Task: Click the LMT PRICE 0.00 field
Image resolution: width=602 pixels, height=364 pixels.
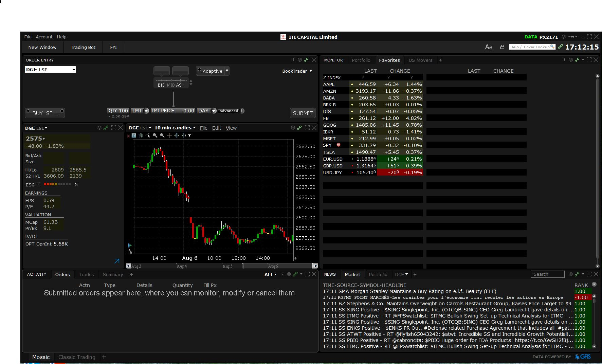Action: pos(173,111)
